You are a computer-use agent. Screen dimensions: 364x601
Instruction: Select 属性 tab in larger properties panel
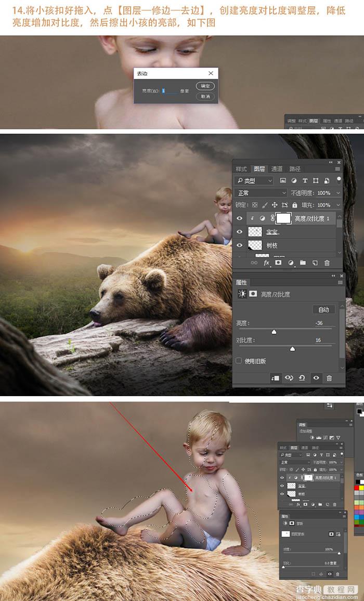click(x=241, y=282)
